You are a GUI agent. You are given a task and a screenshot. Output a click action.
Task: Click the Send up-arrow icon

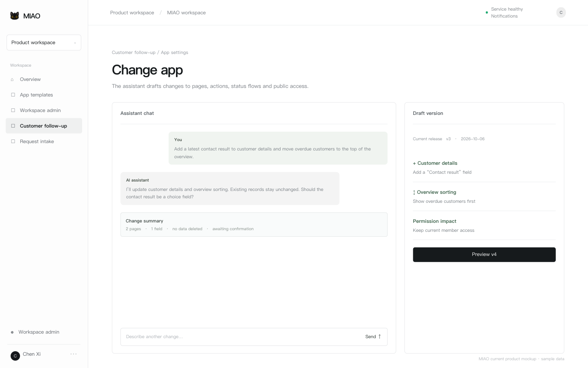coord(380,337)
